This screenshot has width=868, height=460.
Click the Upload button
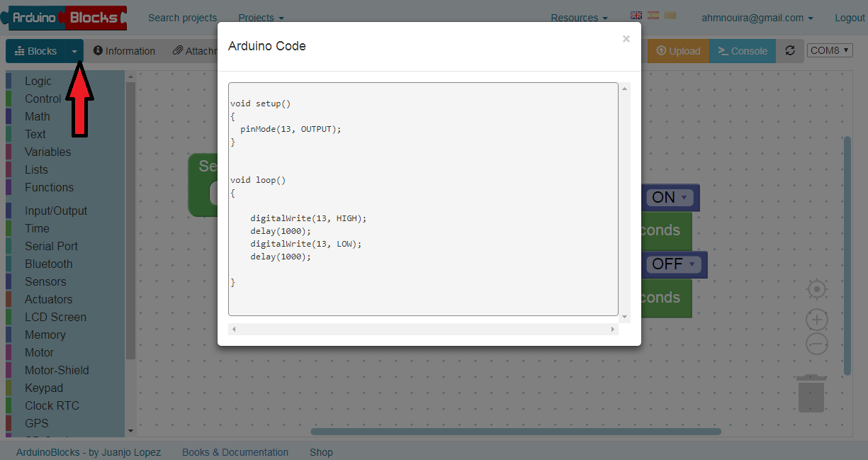coord(677,50)
